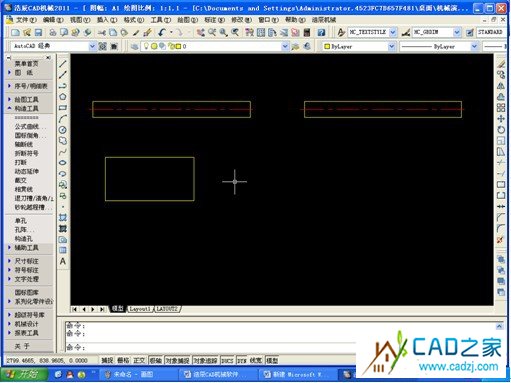The height and width of the screenshot is (383, 511).
Task: Select the Rotate tool in modify toolbar
Action: click(x=501, y=130)
